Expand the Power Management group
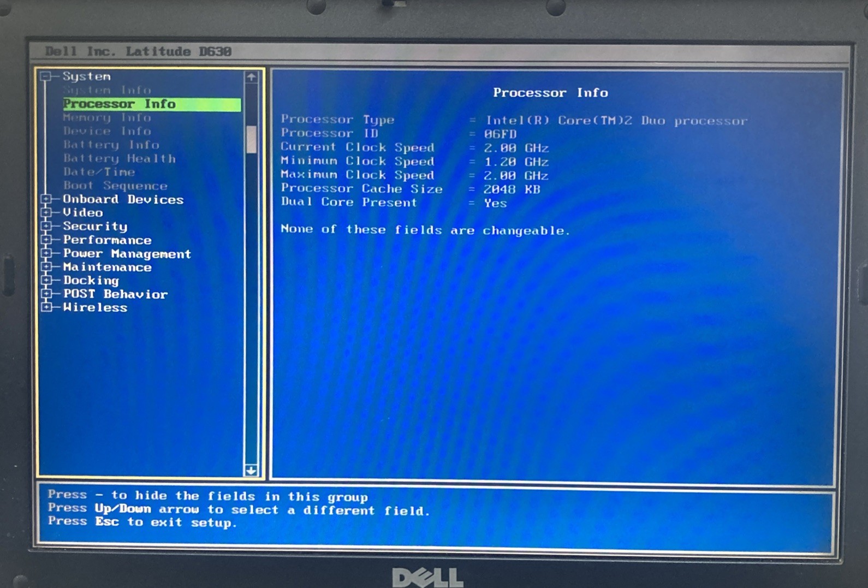868x588 pixels. [46, 253]
